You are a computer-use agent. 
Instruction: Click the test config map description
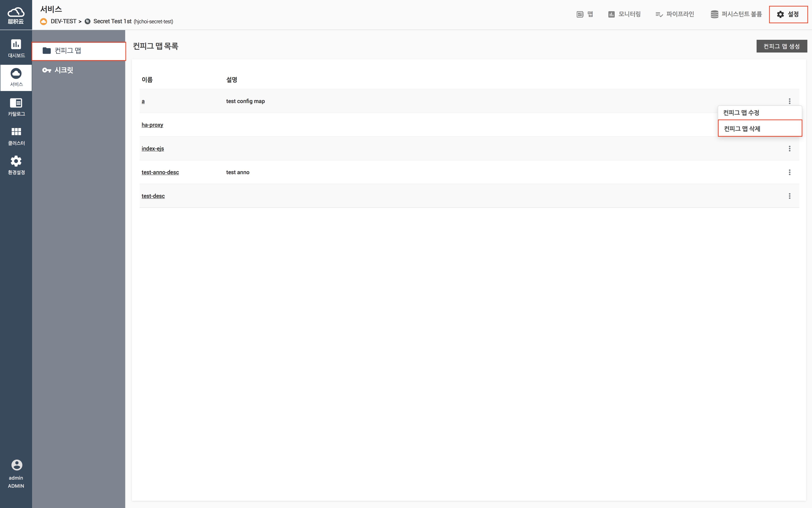click(245, 101)
